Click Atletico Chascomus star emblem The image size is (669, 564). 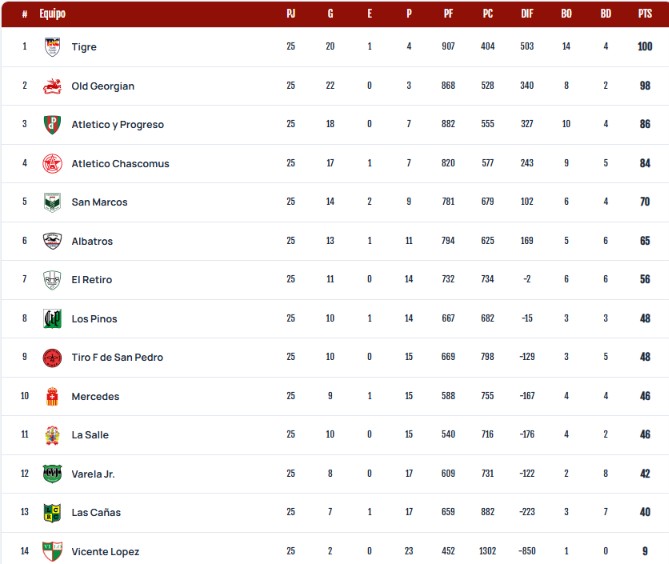(x=52, y=163)
